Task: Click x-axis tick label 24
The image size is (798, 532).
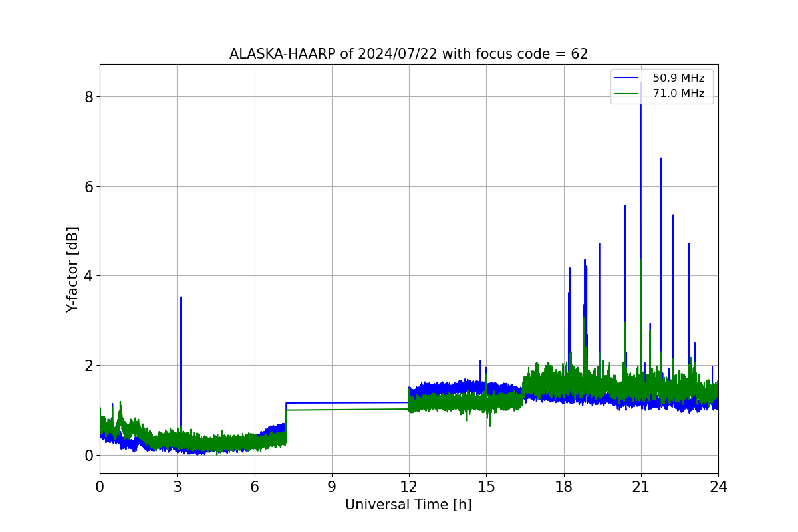Action: 718,486
